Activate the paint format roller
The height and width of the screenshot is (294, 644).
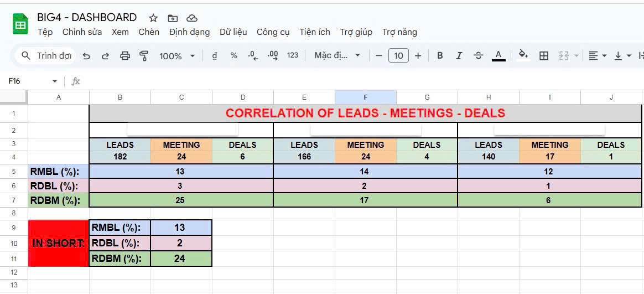click(144, 56)
